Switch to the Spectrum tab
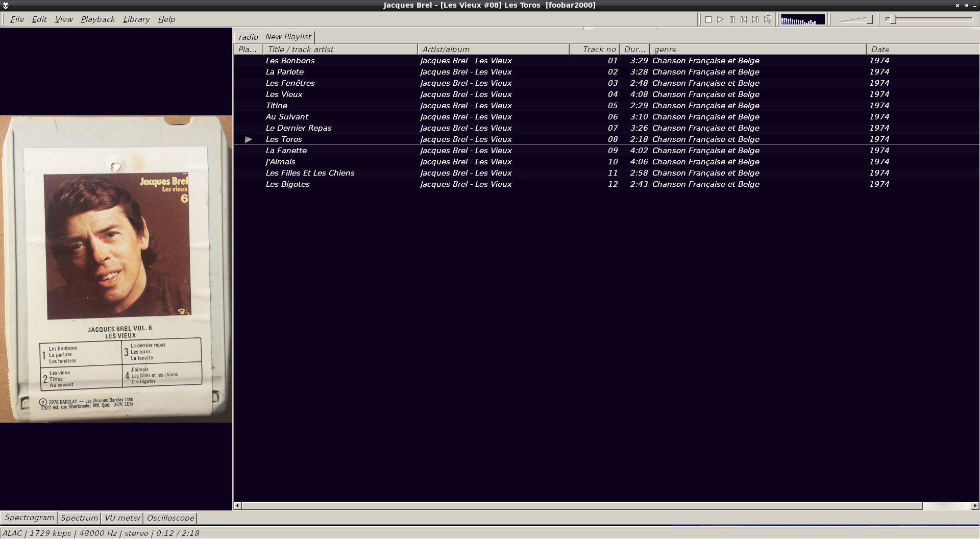 pos(79,518)
